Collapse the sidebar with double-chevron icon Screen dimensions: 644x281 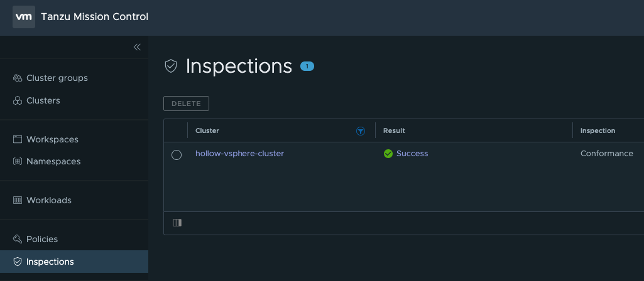click(x=137, y=47)
